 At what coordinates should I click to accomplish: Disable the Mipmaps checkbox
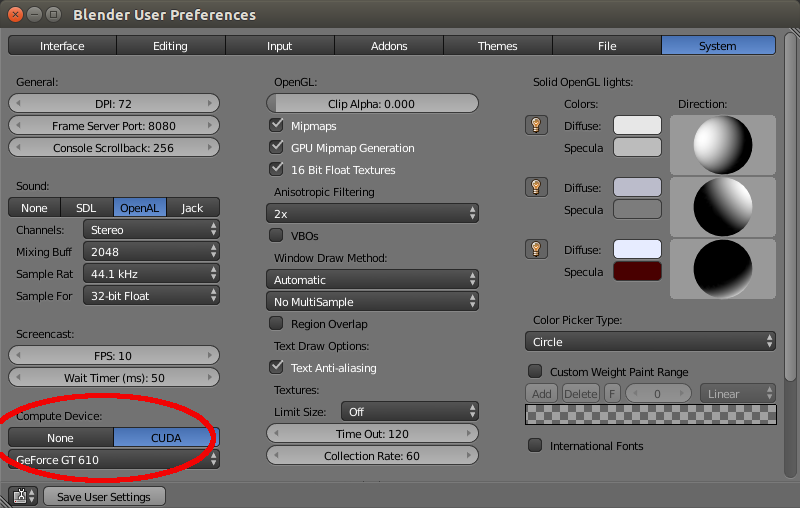tap(277, 126)
